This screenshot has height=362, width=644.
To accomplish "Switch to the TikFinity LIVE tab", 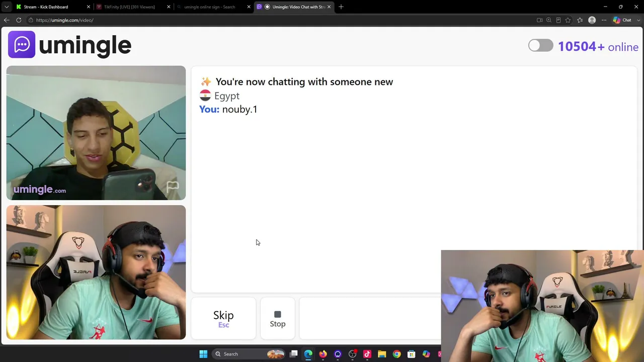I will point(133,7).
